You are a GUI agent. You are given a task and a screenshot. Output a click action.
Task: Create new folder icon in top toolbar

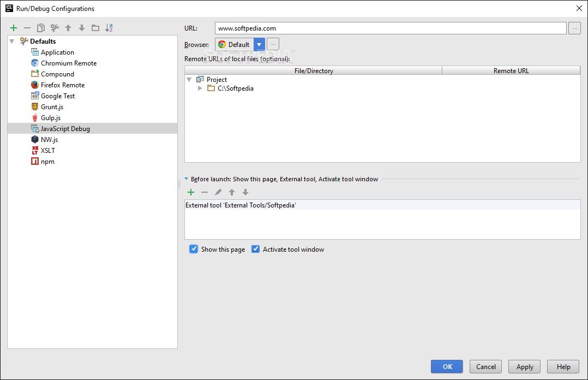(x=95, y=28)
